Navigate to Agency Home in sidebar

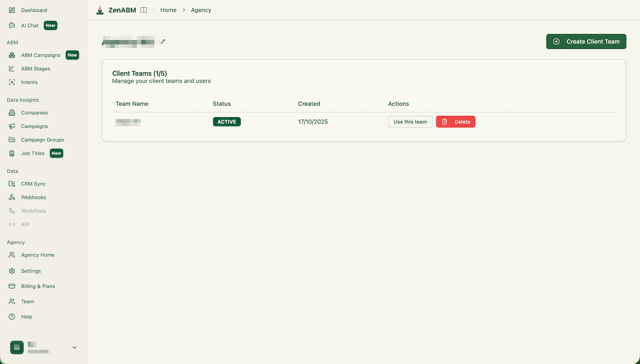pyautogui.click(x=38, y=255)
